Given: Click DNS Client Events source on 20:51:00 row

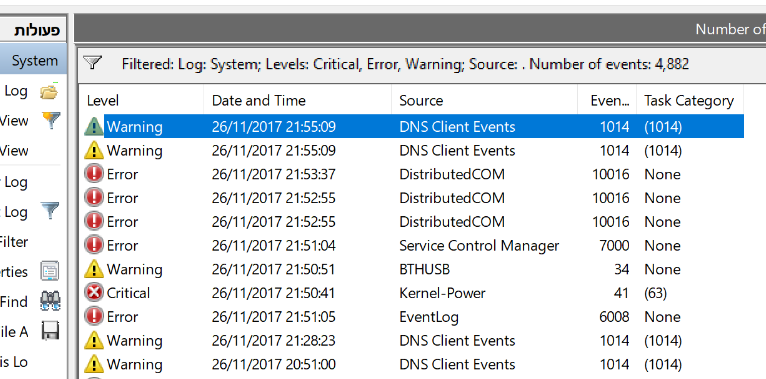Looking at the screenshot, I should coord(457,364).
